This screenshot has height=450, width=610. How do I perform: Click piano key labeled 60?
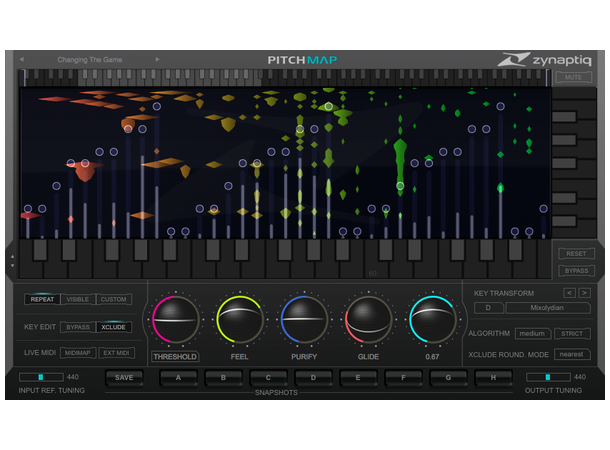372,268
